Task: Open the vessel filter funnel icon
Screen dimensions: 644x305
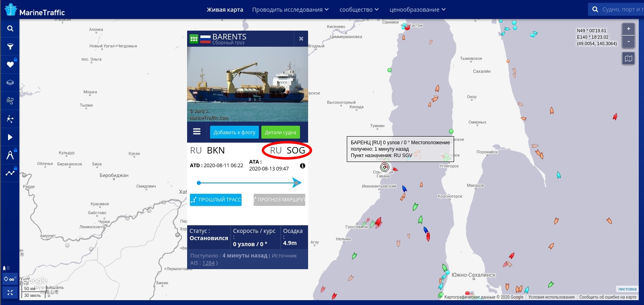Action: click(x=10, y=47)
